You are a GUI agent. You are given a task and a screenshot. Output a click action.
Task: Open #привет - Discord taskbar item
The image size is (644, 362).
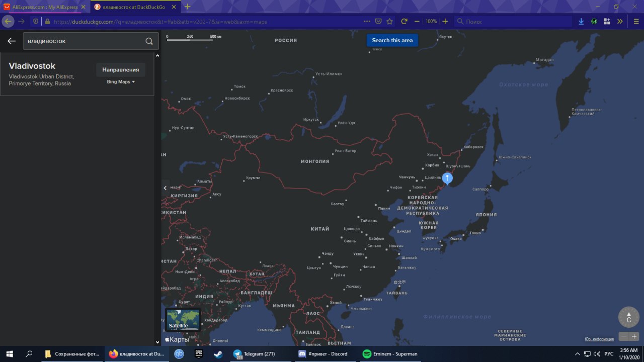click(x=325, y=354)
